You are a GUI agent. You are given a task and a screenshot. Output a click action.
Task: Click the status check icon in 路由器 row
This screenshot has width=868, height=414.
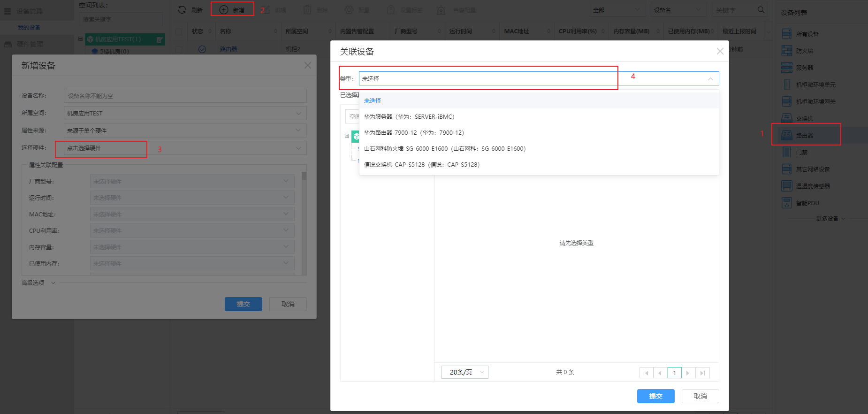202,49
